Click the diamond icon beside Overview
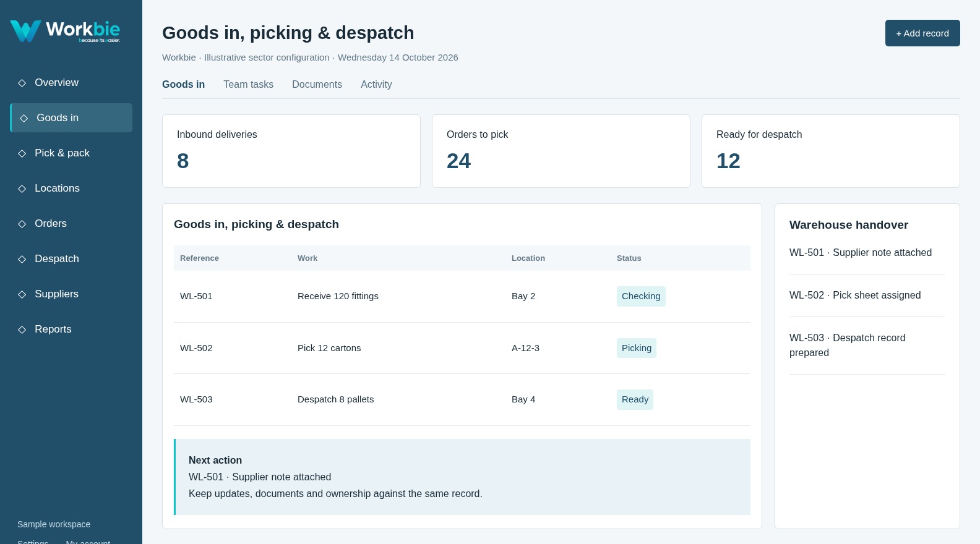The image size is (980, 544). (x=22, y=83)
